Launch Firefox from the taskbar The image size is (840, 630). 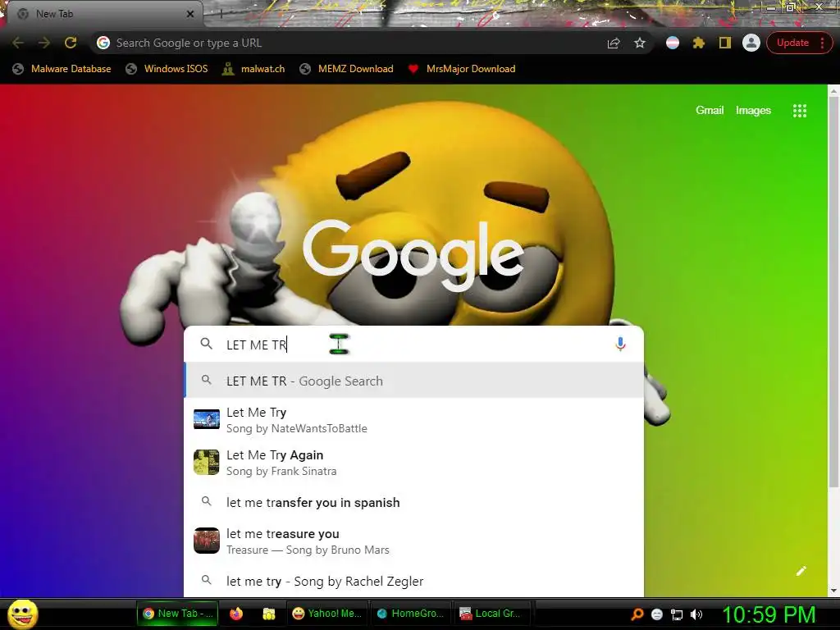[x=236, y=614]
